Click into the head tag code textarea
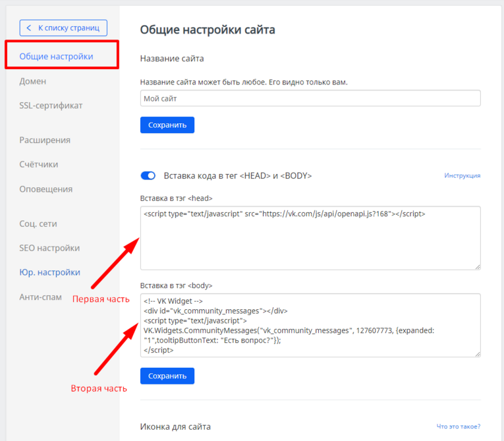Screen dimensions: 504x441 pyautogui.click(x=310, y=239)
